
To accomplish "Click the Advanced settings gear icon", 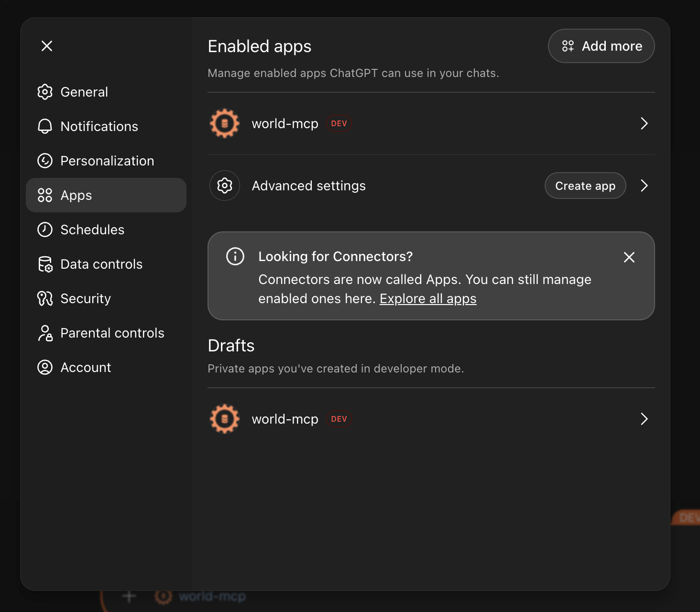I will [225, 186].
